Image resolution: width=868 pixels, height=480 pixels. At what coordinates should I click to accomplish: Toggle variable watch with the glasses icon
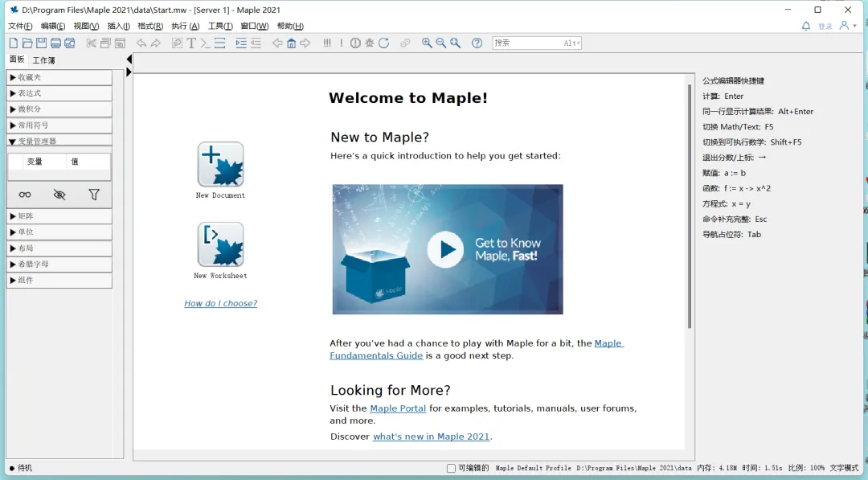25,195
